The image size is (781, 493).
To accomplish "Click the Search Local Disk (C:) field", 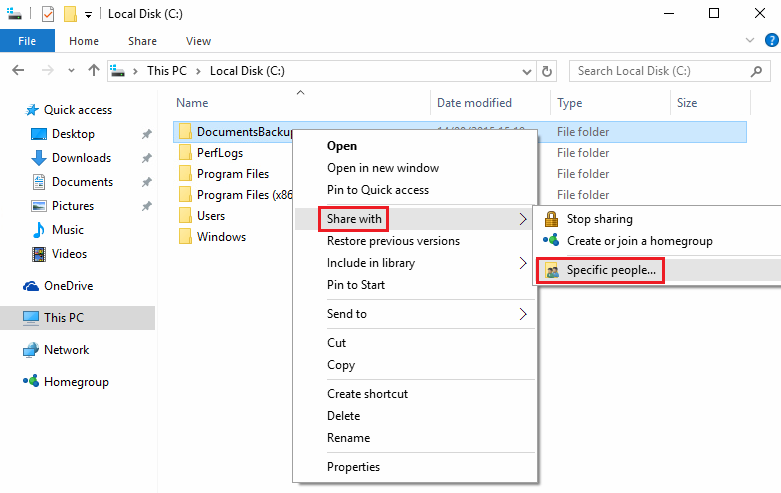I will click(x=660, y=71).
